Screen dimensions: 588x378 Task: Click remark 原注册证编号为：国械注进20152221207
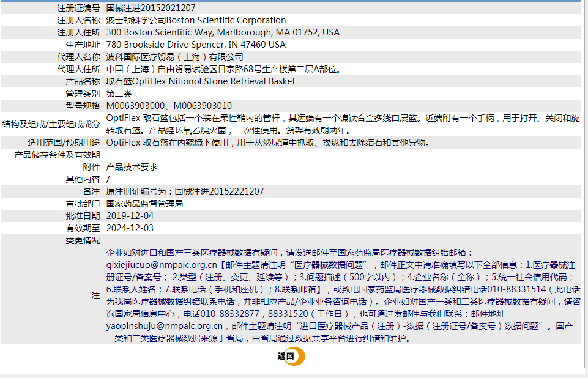(185, 191)
